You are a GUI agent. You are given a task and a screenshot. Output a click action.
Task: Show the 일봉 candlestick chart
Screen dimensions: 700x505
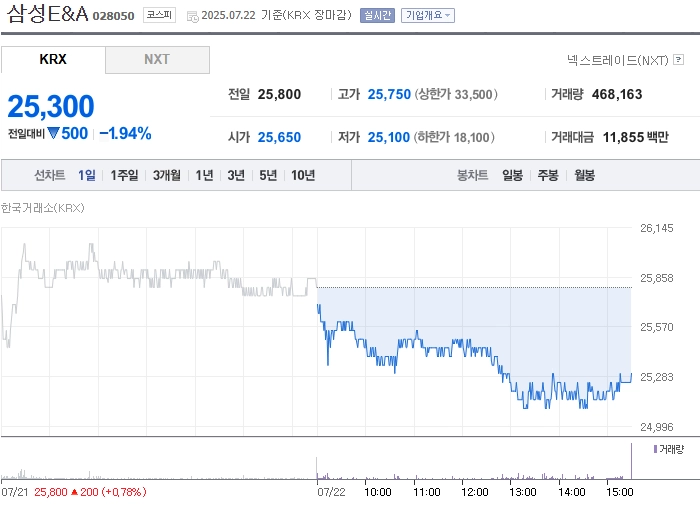click(x=512, y=175)
